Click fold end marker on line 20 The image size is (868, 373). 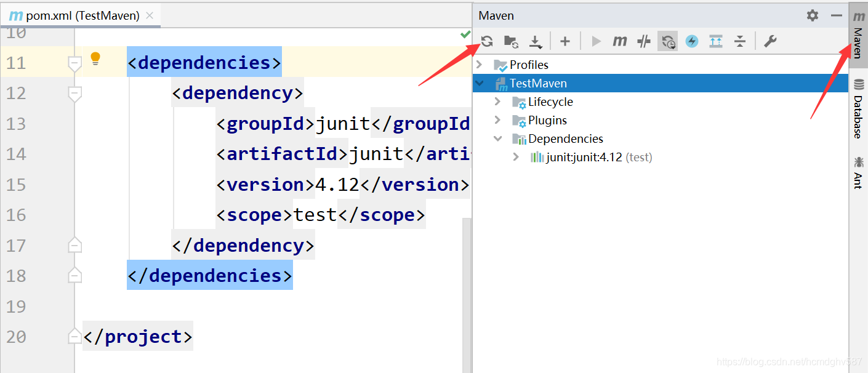pyautogui.click(x=74, y=336)
